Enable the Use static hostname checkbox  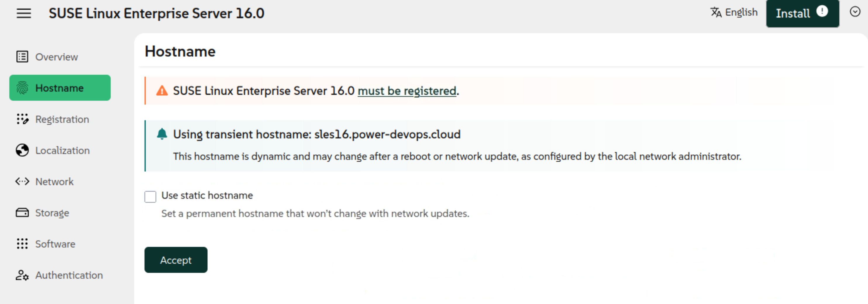150,197
